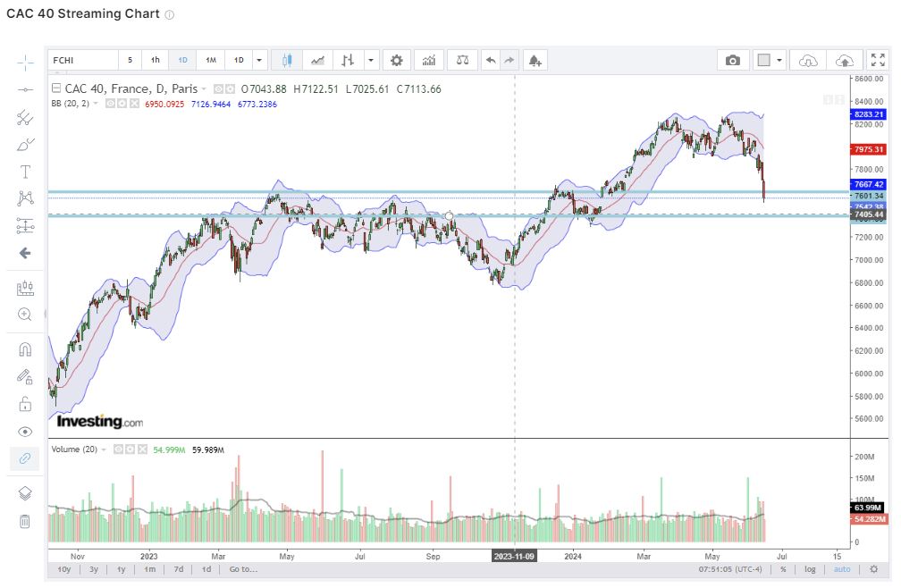
Task: Select the crosshair cursor tool
Action: 25,63
